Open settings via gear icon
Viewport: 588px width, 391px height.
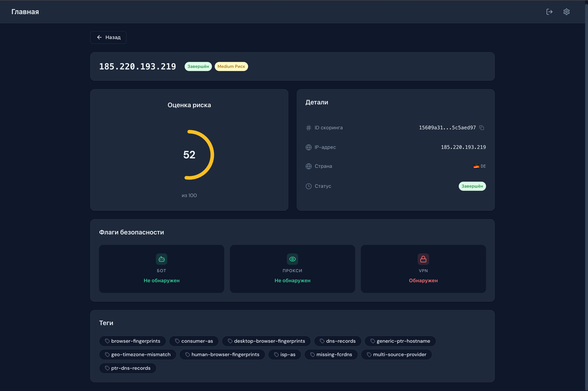click(566, 12)
